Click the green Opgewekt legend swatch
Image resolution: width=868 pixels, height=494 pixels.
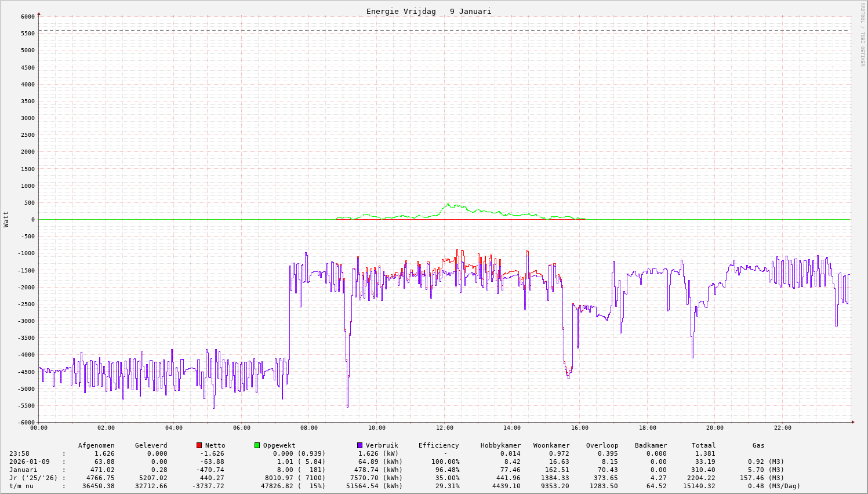tap(257, 445)
